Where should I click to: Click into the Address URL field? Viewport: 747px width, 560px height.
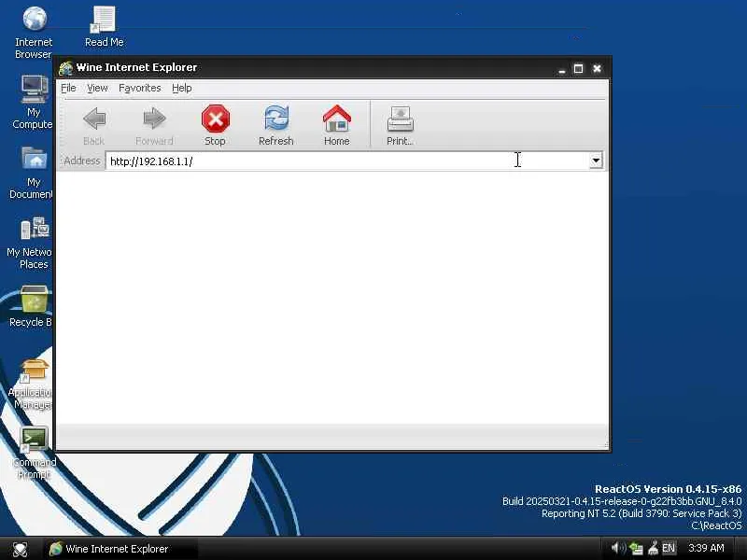[347, 161]
